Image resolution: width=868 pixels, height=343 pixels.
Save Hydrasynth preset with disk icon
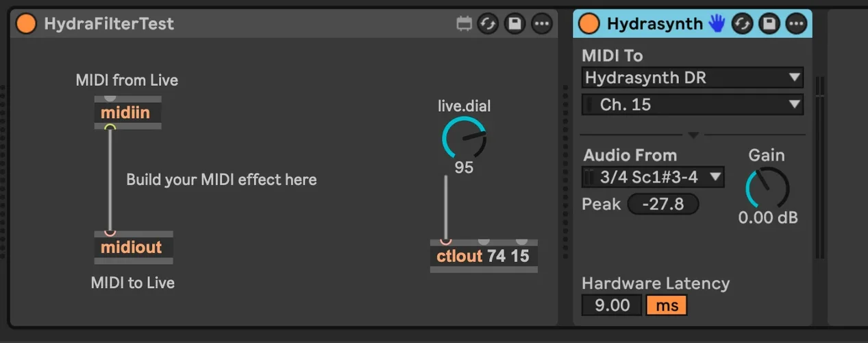click(x=769, y=24)
